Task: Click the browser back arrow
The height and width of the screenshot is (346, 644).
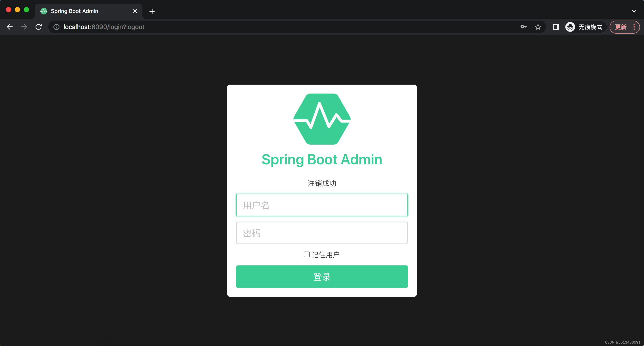Action: (x=10, y=27)
